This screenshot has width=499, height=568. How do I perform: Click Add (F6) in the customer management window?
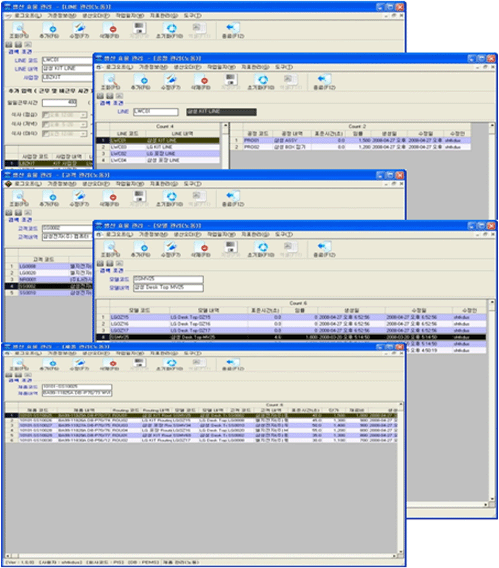coord(49,199)
